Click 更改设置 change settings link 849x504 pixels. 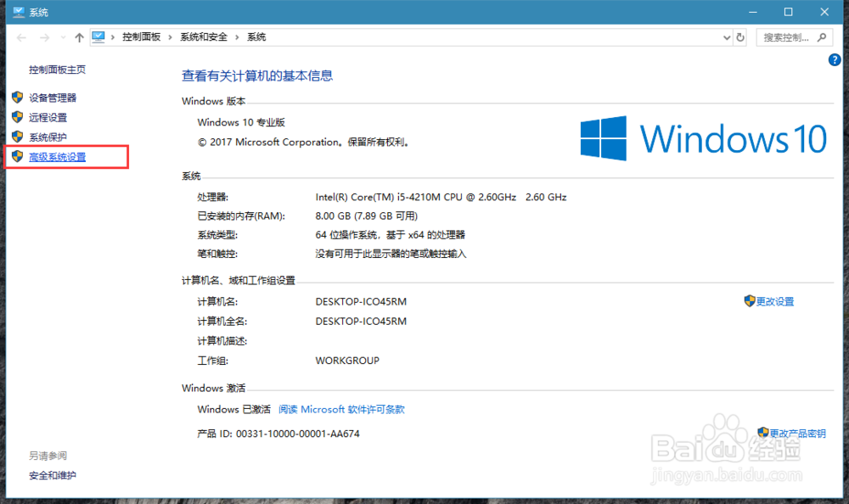[775, 301]
